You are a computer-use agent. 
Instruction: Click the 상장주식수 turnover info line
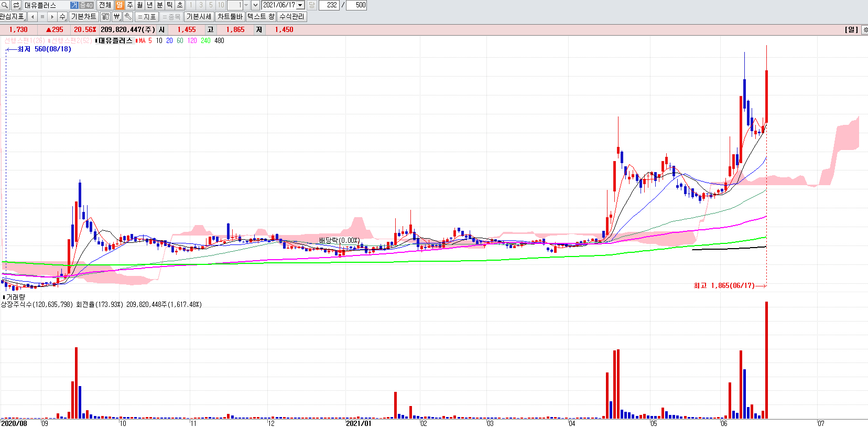(x=101, y=304)
